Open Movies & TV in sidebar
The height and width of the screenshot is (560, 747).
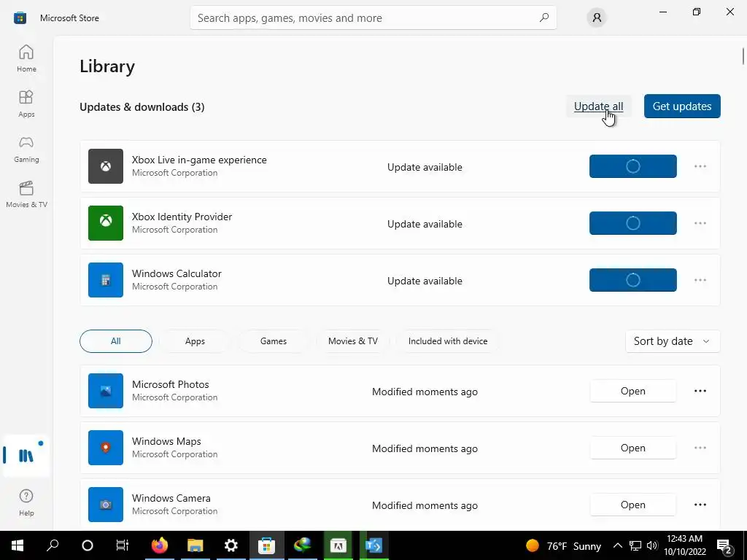click(26, 194)
